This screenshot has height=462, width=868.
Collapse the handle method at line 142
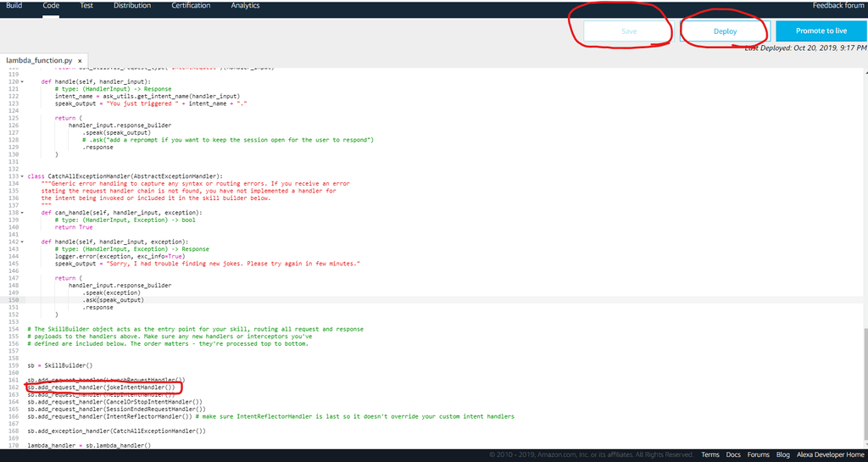click(22, 242)
